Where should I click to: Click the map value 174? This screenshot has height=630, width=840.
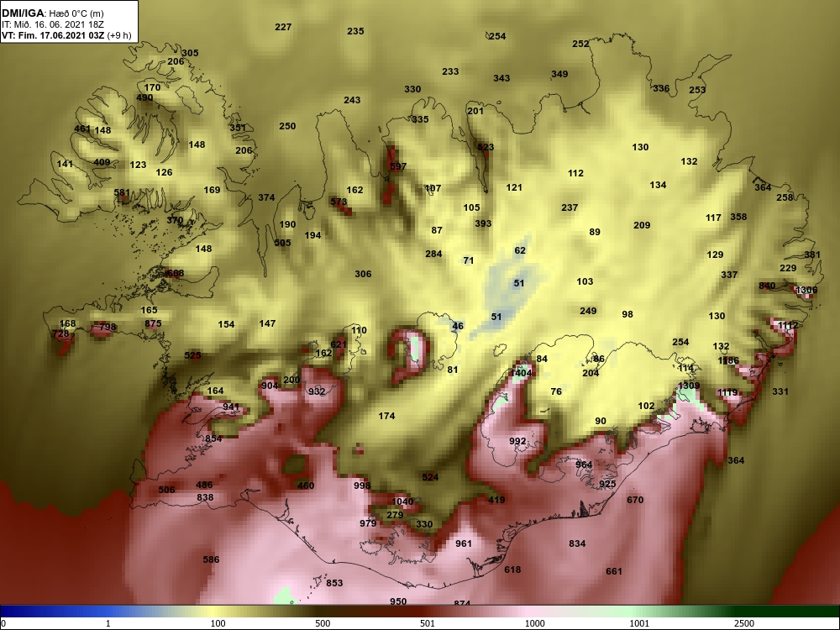point(386,416)
